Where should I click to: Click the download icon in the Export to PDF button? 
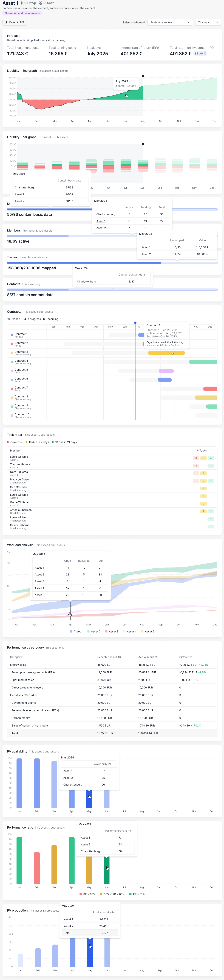(x=6, y=23)
